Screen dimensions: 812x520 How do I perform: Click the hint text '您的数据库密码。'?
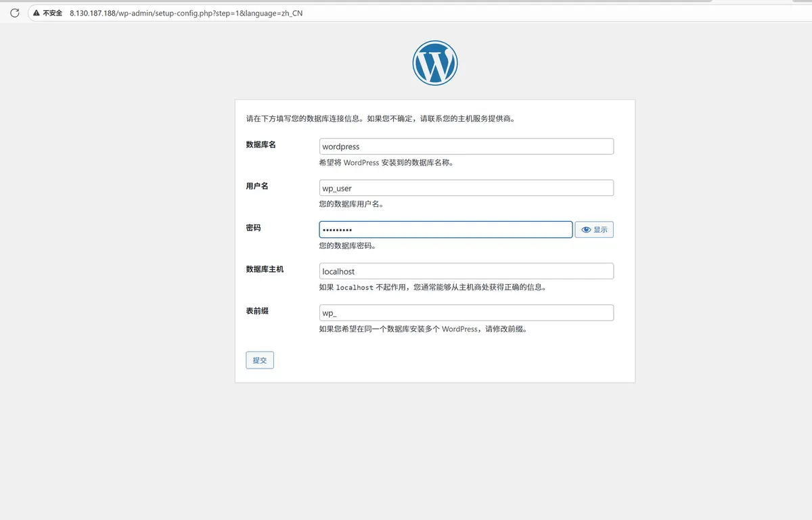coord(348,246)
